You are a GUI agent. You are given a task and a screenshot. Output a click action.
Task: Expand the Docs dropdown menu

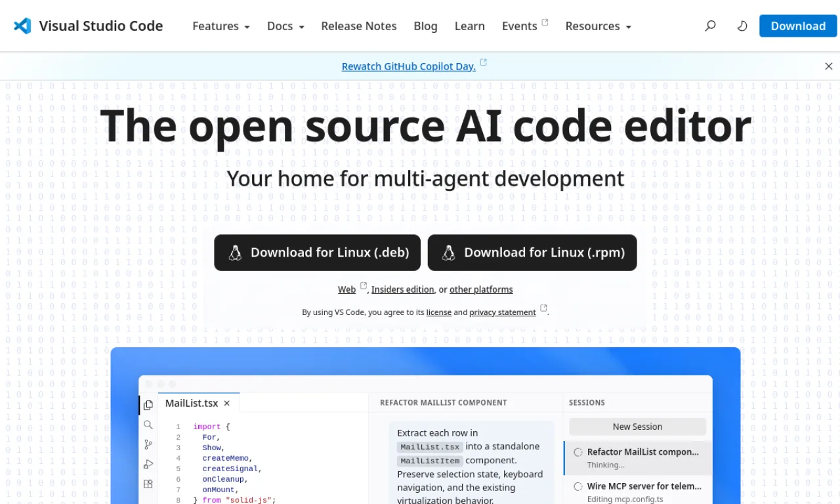285,26
